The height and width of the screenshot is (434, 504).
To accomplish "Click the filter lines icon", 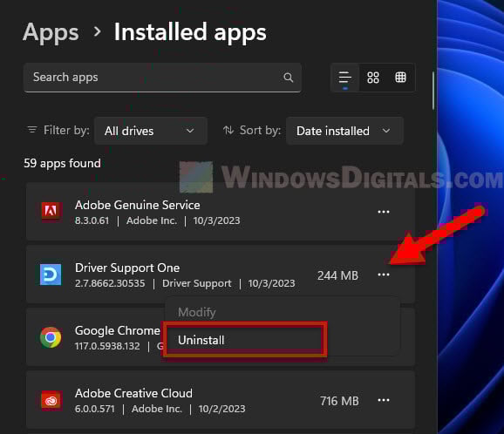I will pyautogui.click(x=32, y=130).
